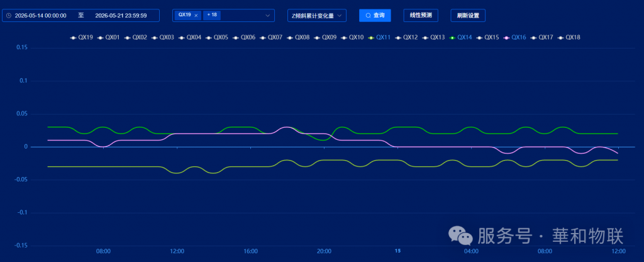This screenshot has width=644, height=262.
Task: Toggle QX10 series in legend
Action: (352, 37)
